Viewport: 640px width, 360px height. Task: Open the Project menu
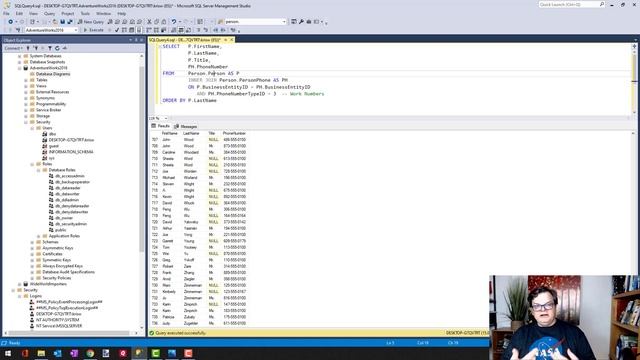pos(68,13)
